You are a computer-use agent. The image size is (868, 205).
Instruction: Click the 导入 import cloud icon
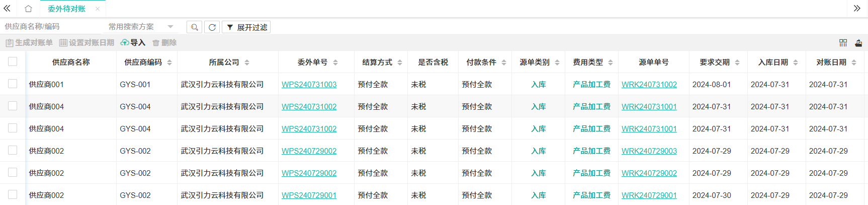[125, 43]
